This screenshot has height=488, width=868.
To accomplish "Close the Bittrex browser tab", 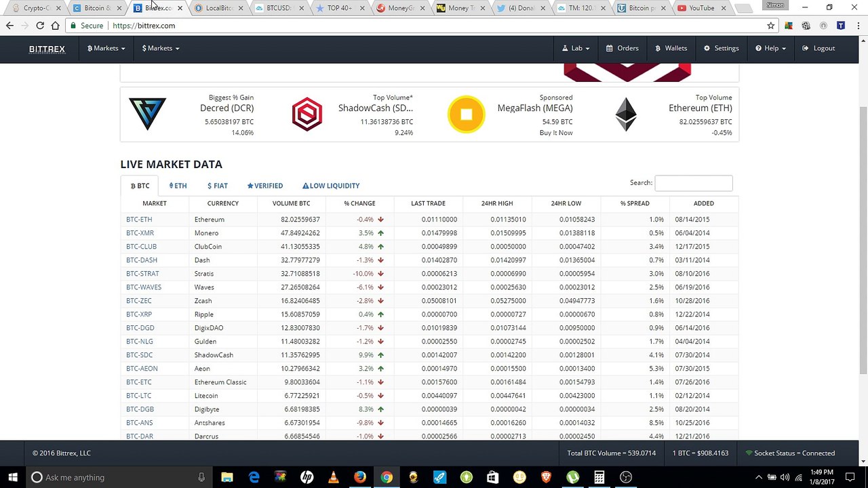I will point(180,8).
